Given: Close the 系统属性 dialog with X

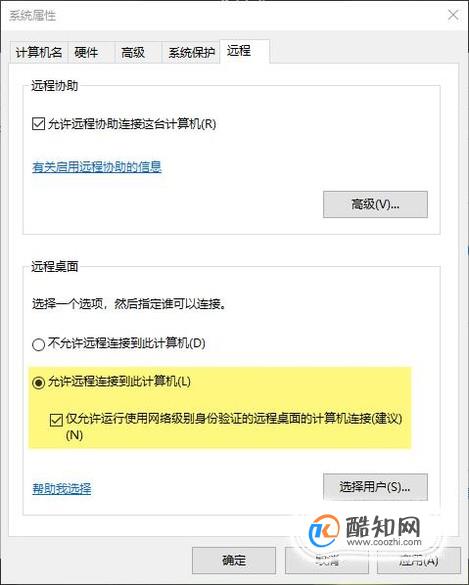Looking at the screenshot, I should pyautogui.click(x=453, y=15).
